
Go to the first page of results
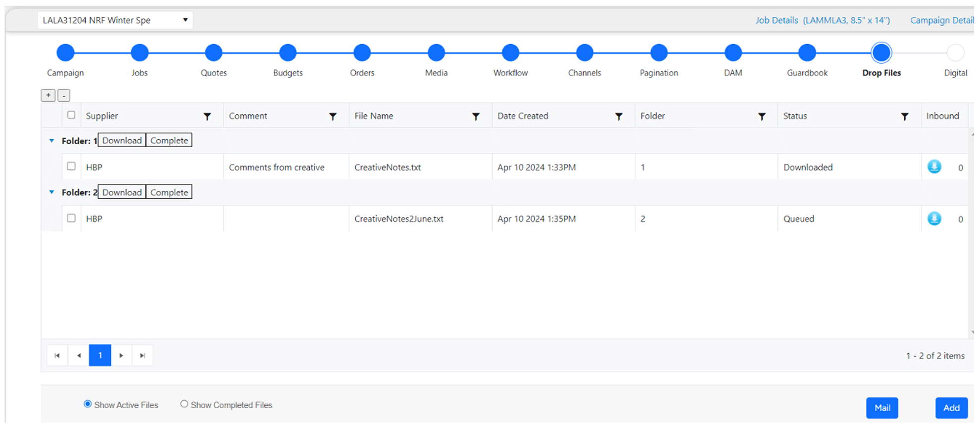pos(57,355)
